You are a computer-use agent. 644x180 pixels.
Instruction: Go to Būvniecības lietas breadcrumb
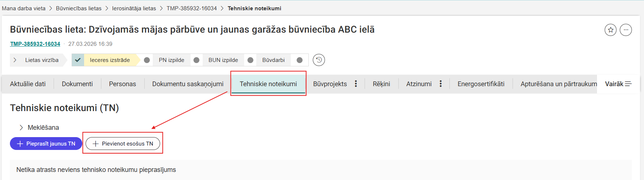(x=79, y=8)
